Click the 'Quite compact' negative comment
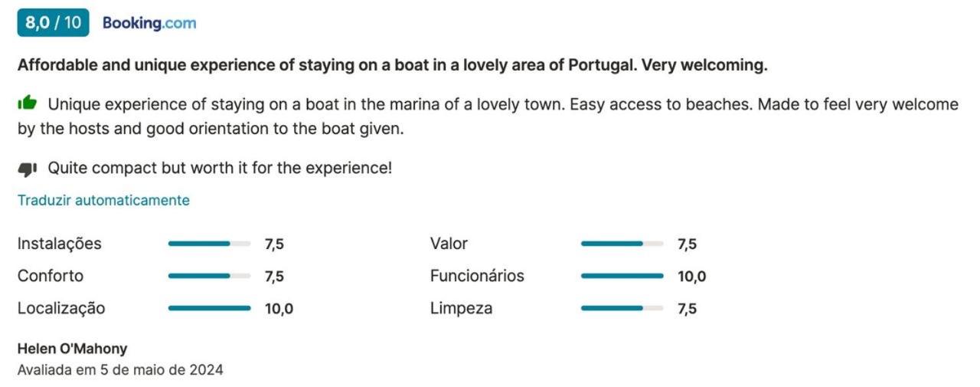This screenshot has width=980, height=387. 220,168
